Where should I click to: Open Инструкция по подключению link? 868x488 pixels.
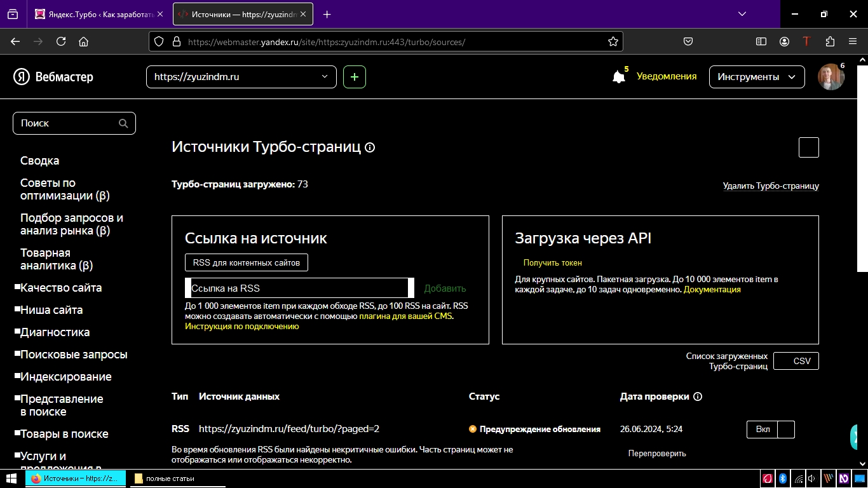coord(241,326)
